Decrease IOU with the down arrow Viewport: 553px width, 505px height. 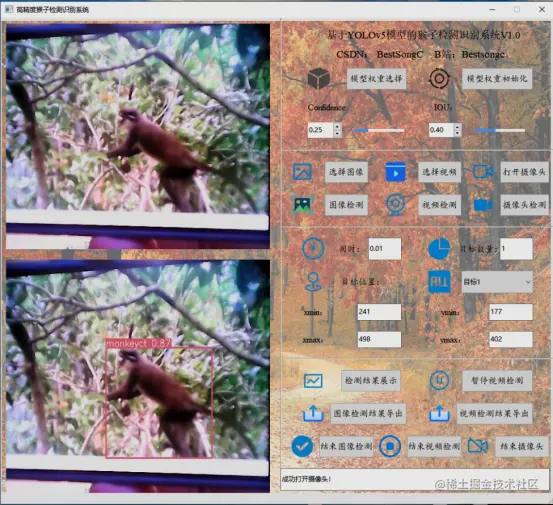pyautogui.click(x=457, y=134)
